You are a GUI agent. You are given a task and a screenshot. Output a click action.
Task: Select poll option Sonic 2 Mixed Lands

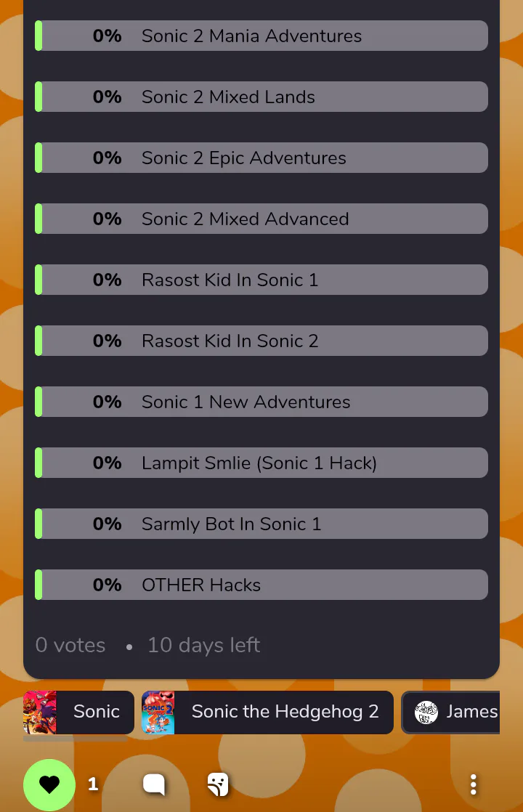tap(261, 97)
